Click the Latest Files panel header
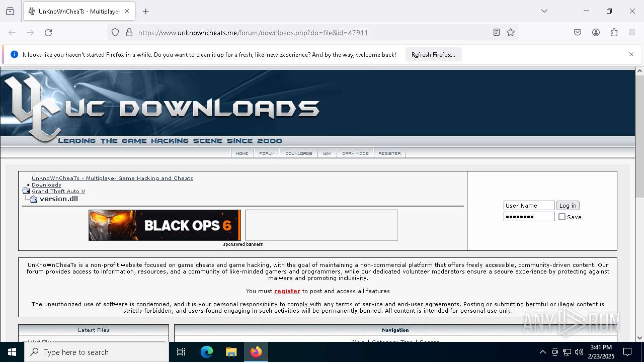The width and height of the screenshot is (644, 362). [94, 330]
